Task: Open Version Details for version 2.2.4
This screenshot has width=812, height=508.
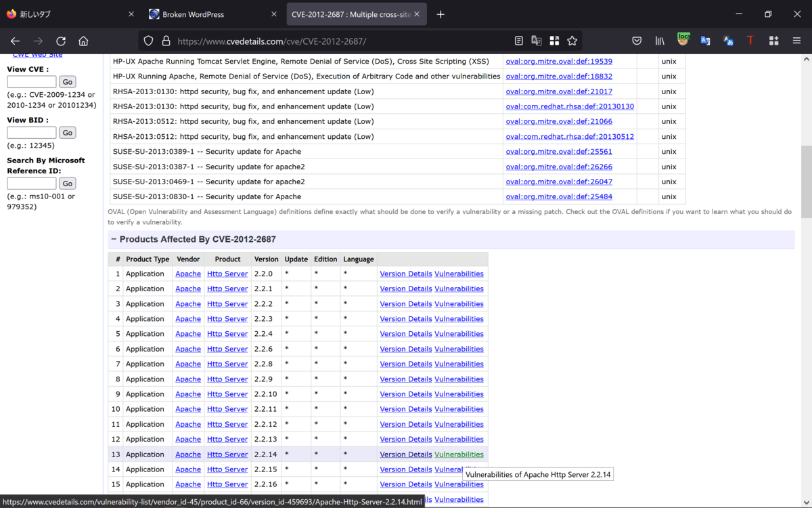Action: point(406,334)
